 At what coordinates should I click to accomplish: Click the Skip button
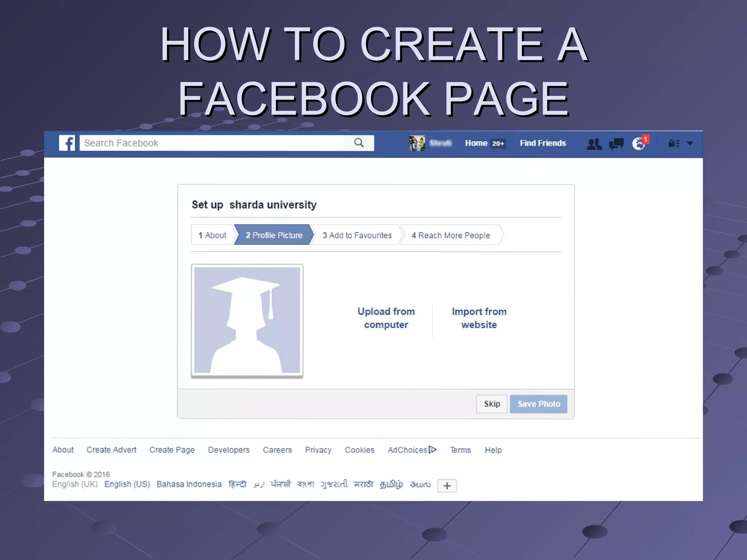pos(492,404)
